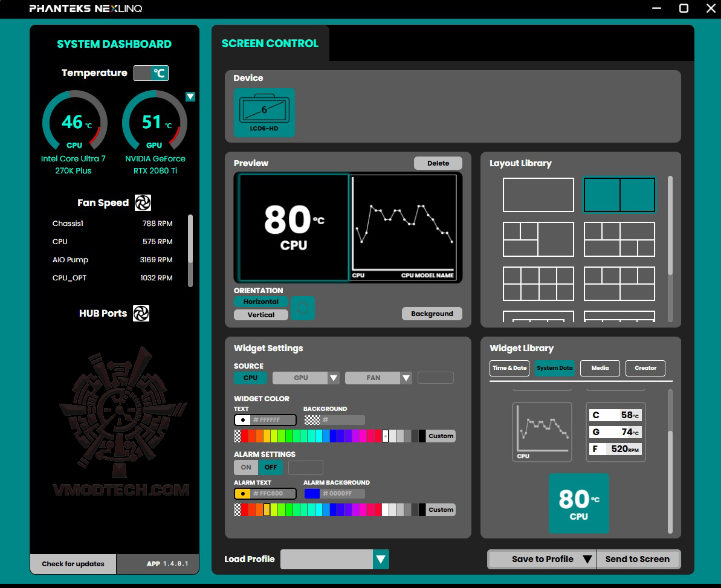Click the Widget Library scrollbar
The height and width of the screenshot is (588, 721).
click(x=670, y=482)
